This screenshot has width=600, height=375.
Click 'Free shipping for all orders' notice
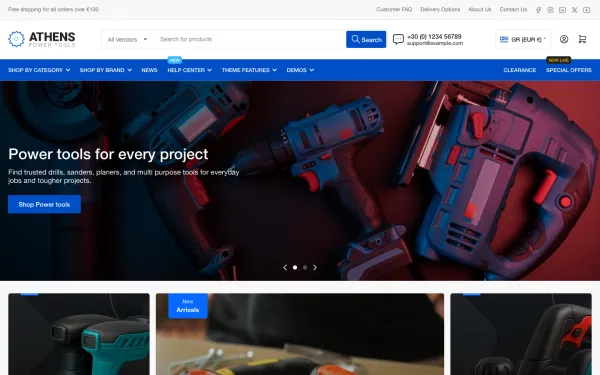53,10
